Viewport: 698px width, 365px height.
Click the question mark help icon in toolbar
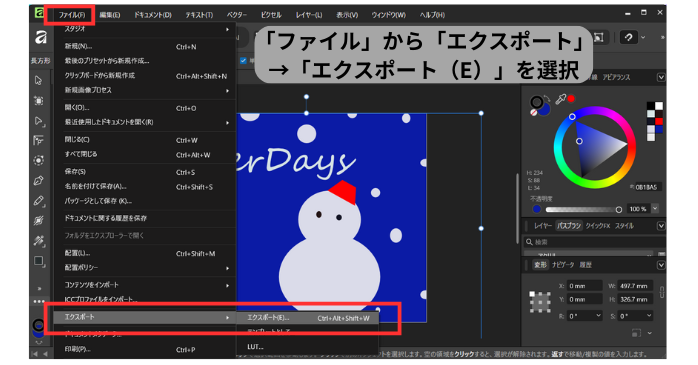pos(628,37)
